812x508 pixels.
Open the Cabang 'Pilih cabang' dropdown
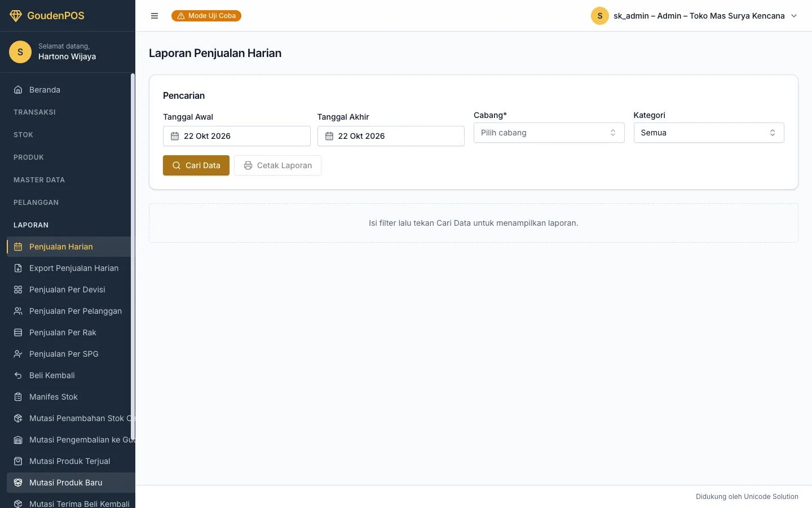click(x=549, y=133)
